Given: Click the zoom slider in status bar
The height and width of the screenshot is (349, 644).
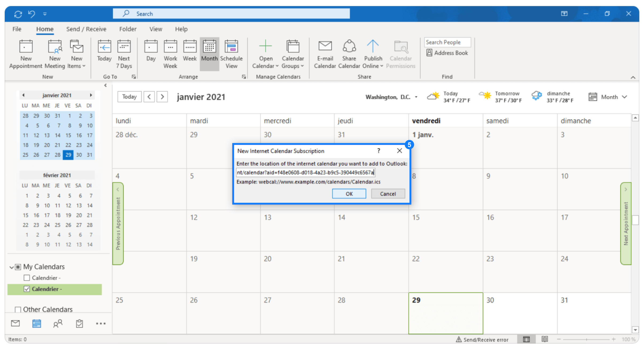Looking at the screenshot, I should click(x=587, y=339).
